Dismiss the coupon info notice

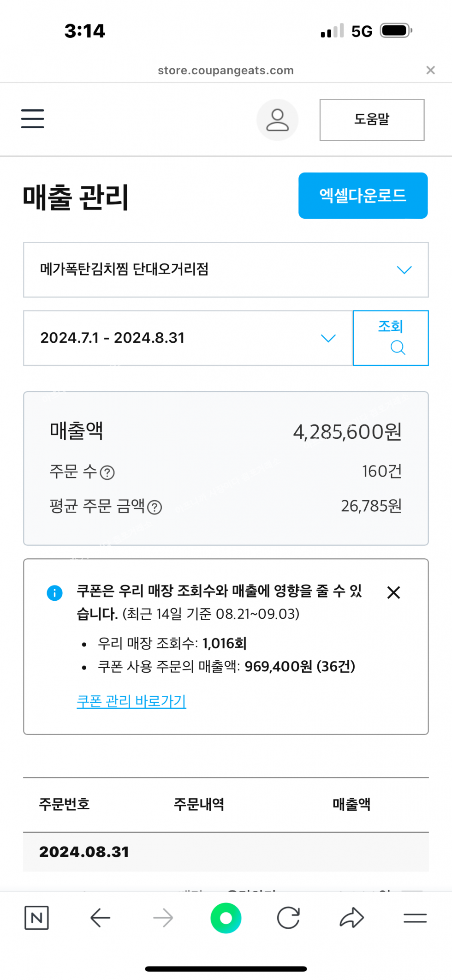[x=393, y=592]
